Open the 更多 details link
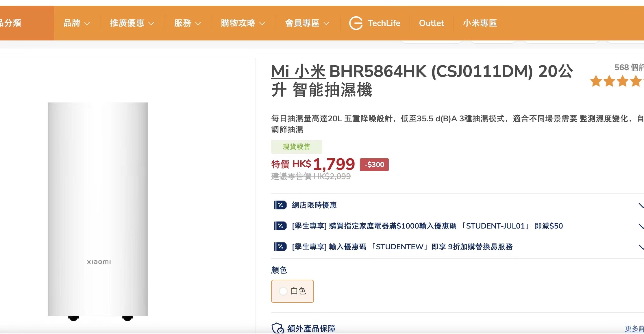 634,329
